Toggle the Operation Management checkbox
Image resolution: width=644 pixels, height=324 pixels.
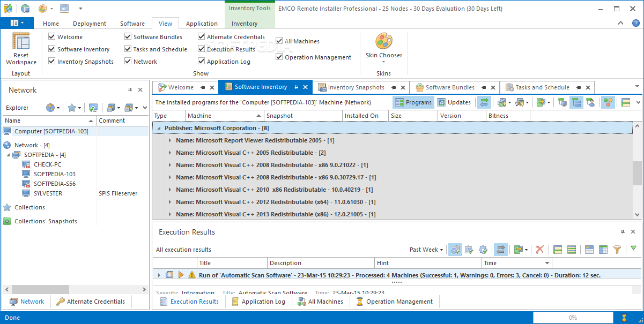coord(279,57)
